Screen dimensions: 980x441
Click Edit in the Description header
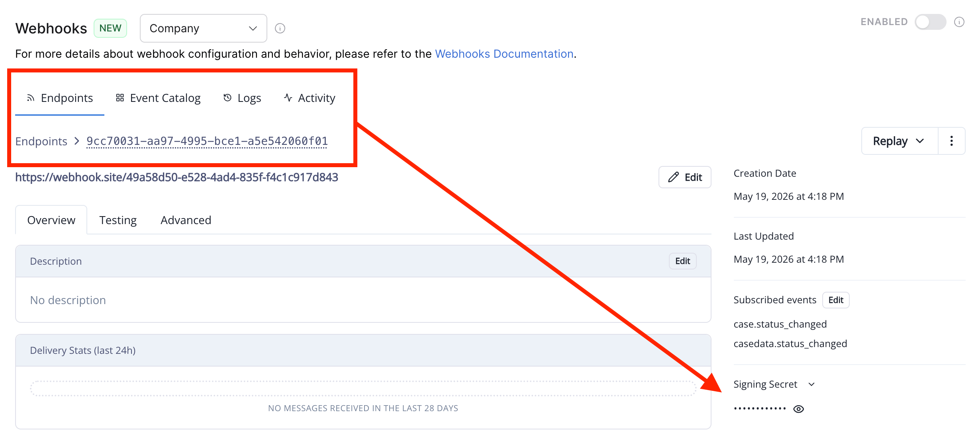point(683,261)
